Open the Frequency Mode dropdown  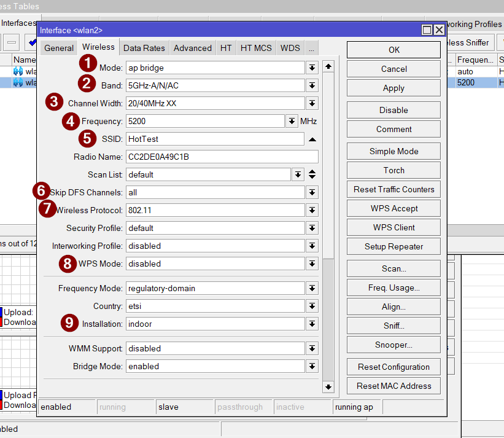tap(312, 289)
